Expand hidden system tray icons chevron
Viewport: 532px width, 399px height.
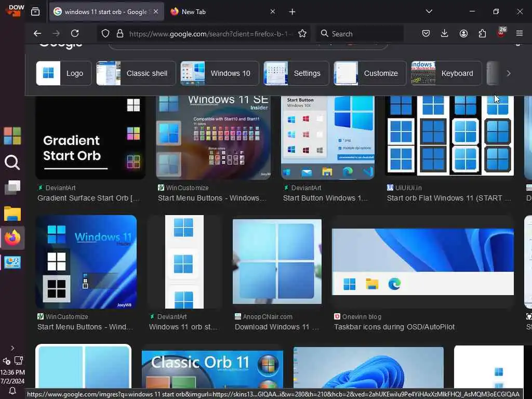pos(12,348)
